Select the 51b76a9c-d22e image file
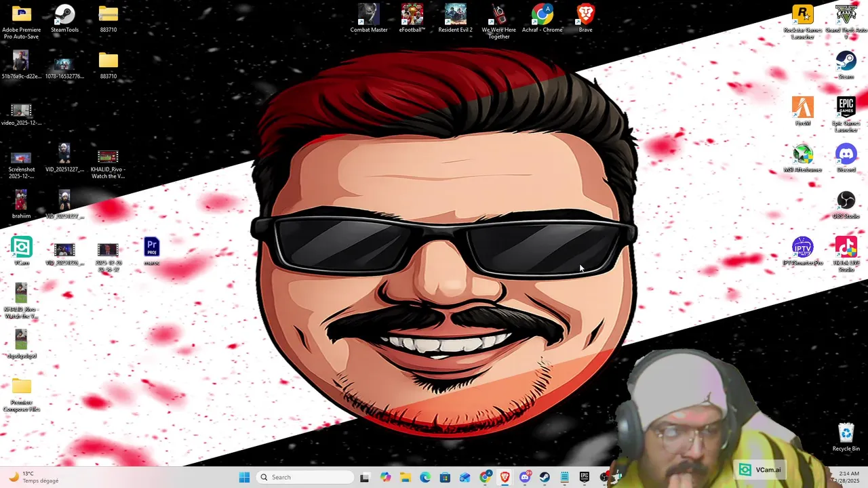 pos(21,65)
